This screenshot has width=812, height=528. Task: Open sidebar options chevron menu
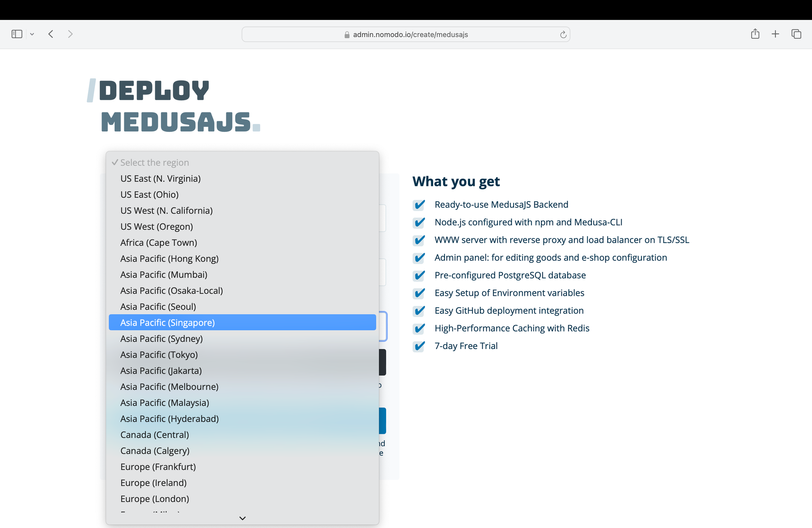click(x=32, y=34)
